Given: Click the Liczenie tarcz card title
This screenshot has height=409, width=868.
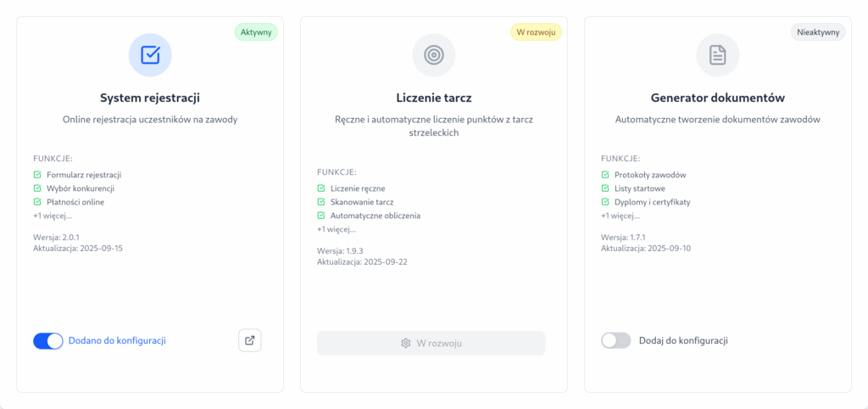Looking at the screenshot, I should 434,98.
